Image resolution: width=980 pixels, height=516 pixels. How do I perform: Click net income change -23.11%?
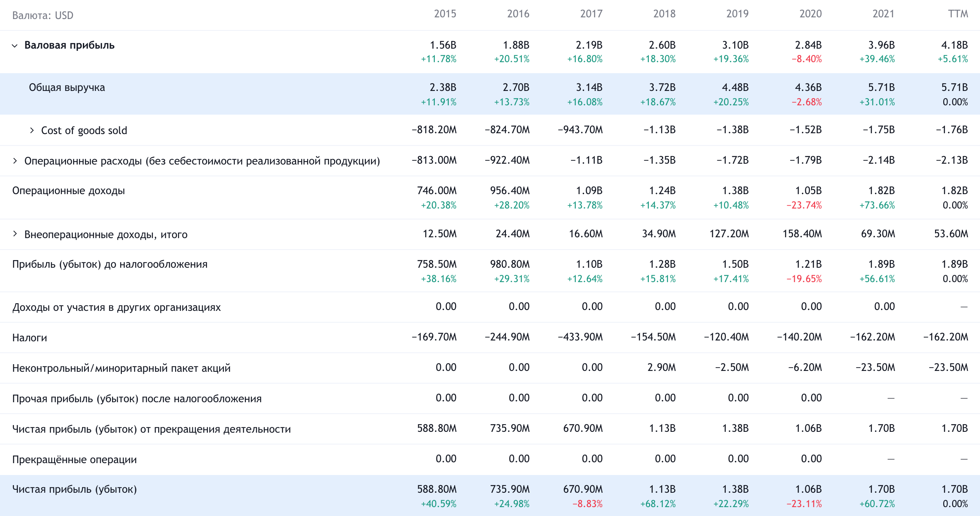tap(804, 504)
